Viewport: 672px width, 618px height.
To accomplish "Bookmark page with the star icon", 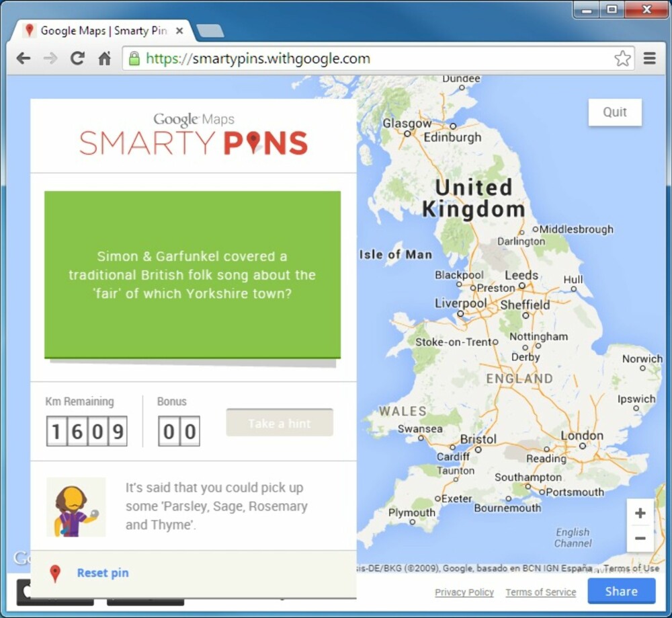I will point(622,59).
